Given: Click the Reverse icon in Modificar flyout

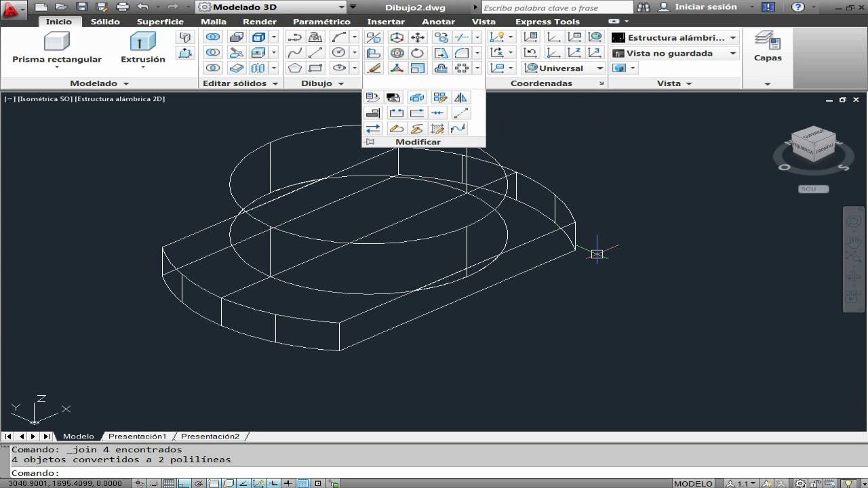Looking at the screenshot, I should tap(373, 129).
